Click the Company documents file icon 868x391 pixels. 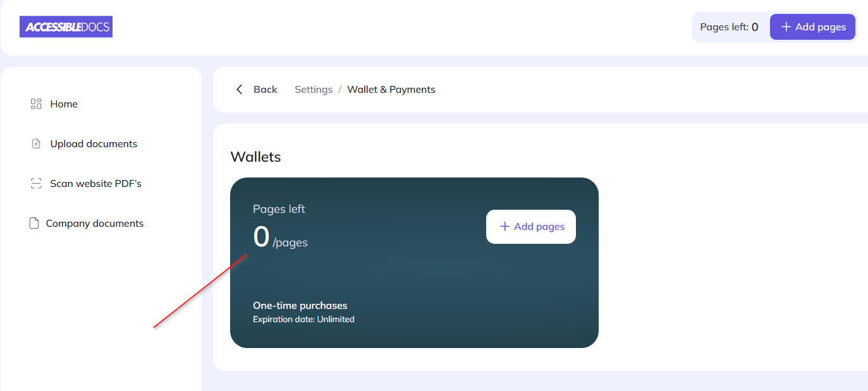point(34,223)
